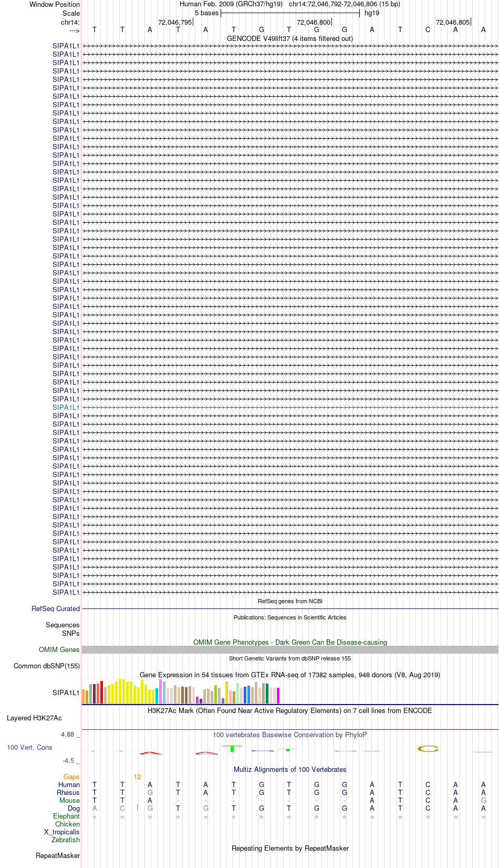Click the Elephant alignment row label

click(x=66, y=816)
